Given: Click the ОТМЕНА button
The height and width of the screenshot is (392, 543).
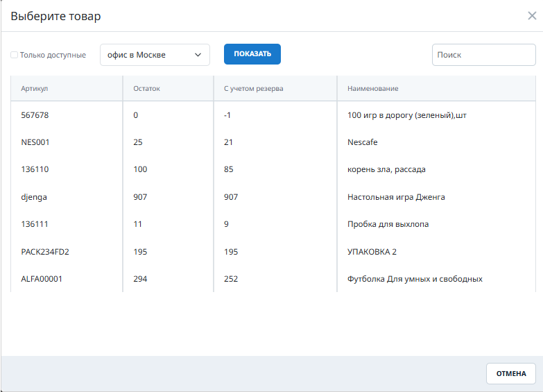Looking at the screenshot, I should tap(510, 373).
